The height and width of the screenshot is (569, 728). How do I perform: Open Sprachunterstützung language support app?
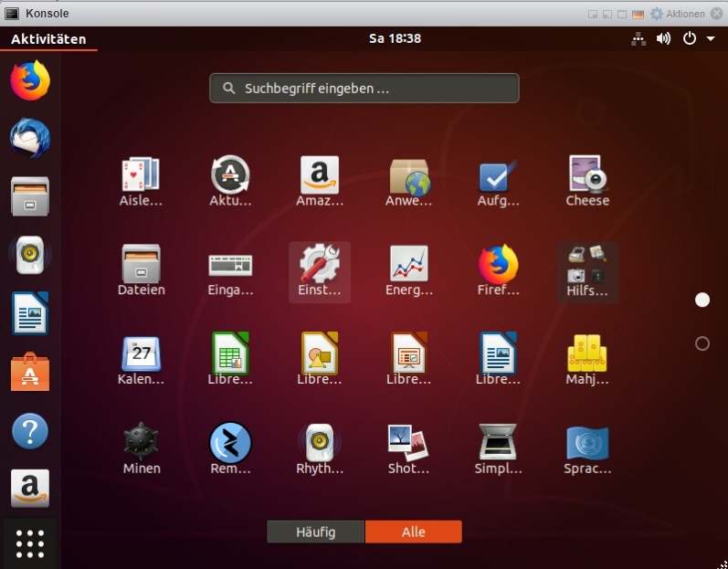[x=587, y=449]
